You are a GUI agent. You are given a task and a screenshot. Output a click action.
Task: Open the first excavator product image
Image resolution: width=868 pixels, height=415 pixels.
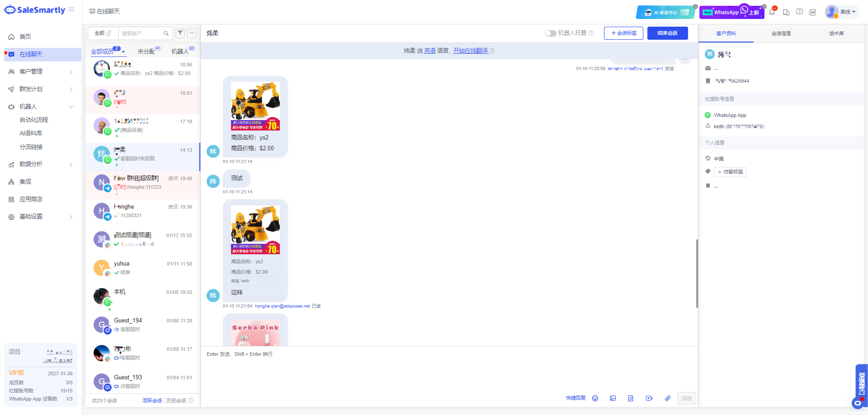[255, 106]
